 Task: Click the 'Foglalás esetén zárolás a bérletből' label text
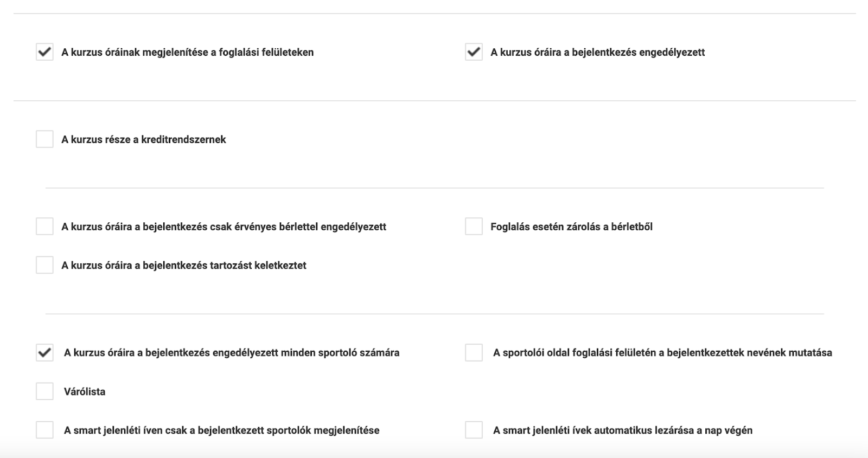[x=571, y=227]
